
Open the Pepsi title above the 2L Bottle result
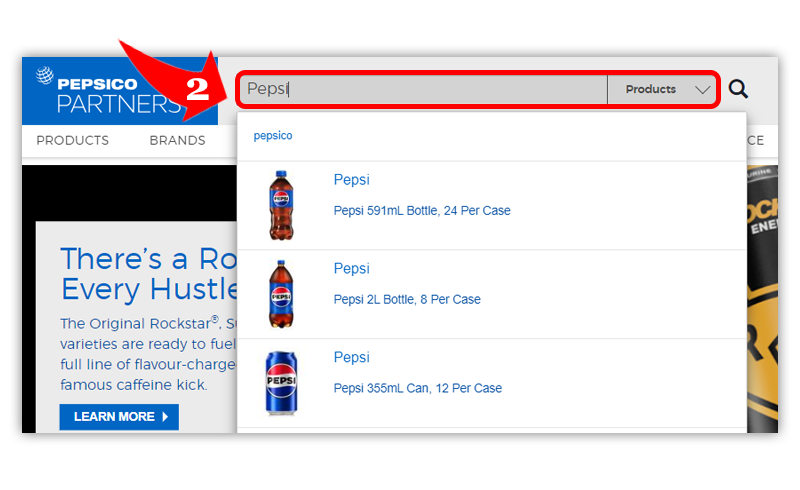coord(351,269)
